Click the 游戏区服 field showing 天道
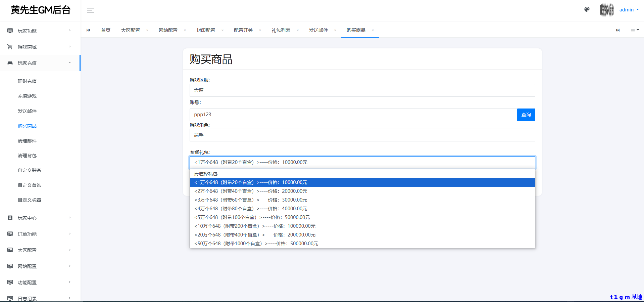The width and height of the screenshot is (644, 302). (362, 90)
